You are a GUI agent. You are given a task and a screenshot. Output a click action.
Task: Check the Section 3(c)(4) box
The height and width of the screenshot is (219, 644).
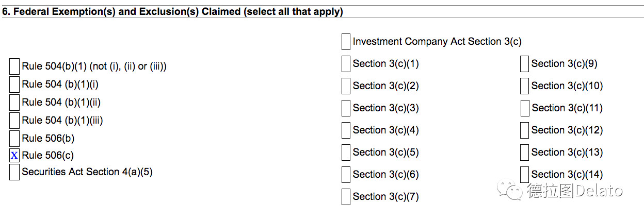[346, 130]
